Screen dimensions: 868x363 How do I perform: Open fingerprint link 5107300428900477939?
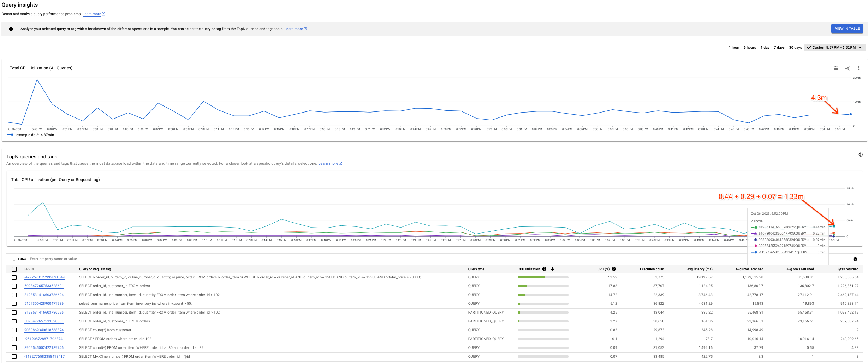click(44, 304)
